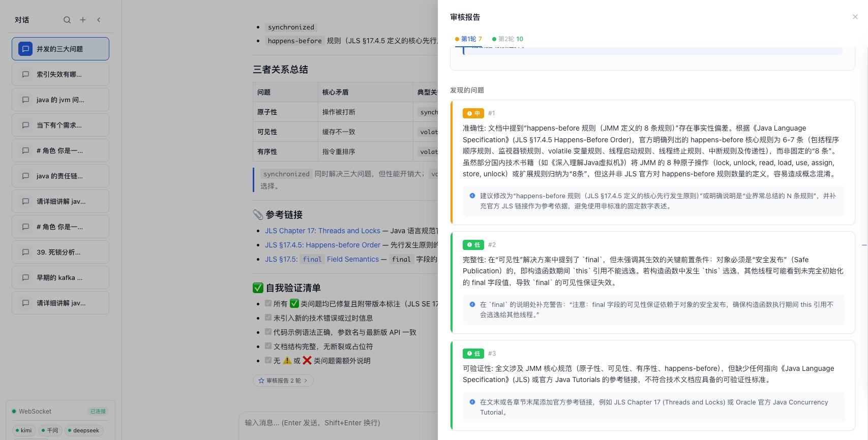Click chat icon beside 索引失效有哪...
Viewport: 868px width, 440px height.
pos(25,74)
